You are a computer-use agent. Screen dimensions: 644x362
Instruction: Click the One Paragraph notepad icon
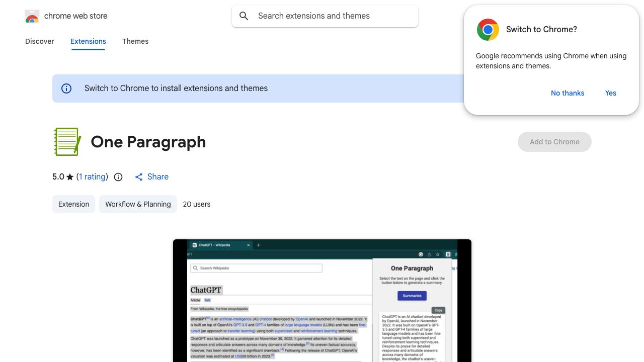tap(67, 142)
